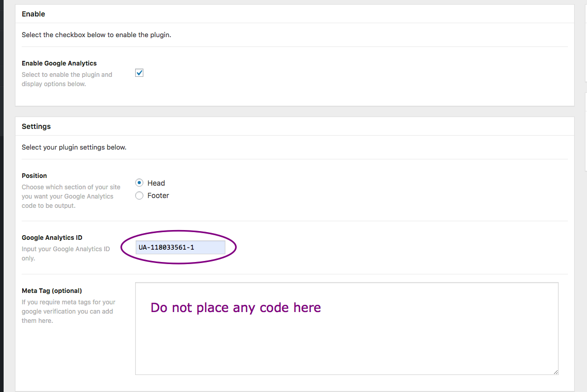Click the Google Analytics ID input field
This screenshot has height=392, width=587.
pos(181,248)
